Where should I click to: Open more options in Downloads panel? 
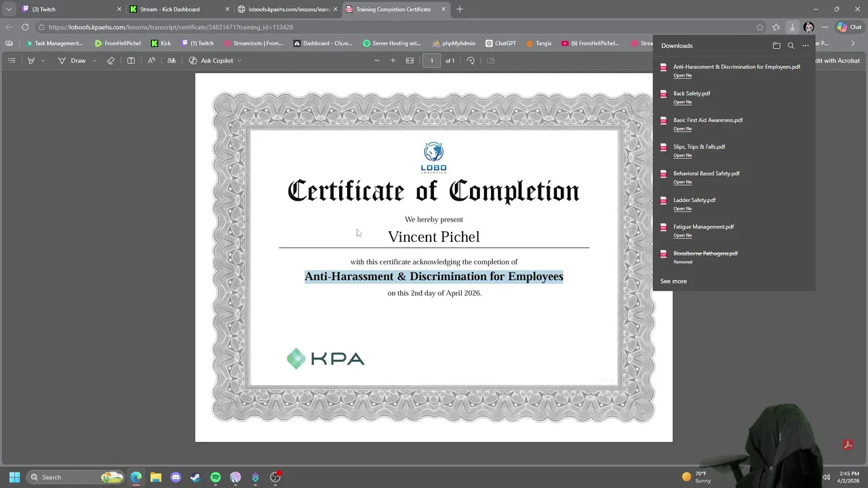[x=806, y=45]
